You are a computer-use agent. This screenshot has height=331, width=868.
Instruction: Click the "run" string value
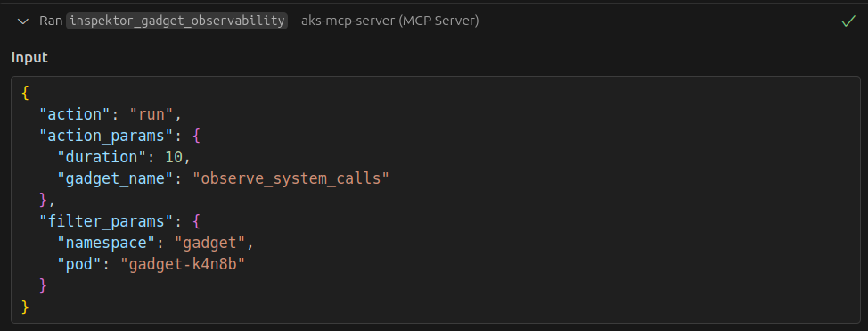[x=151, y=114]
